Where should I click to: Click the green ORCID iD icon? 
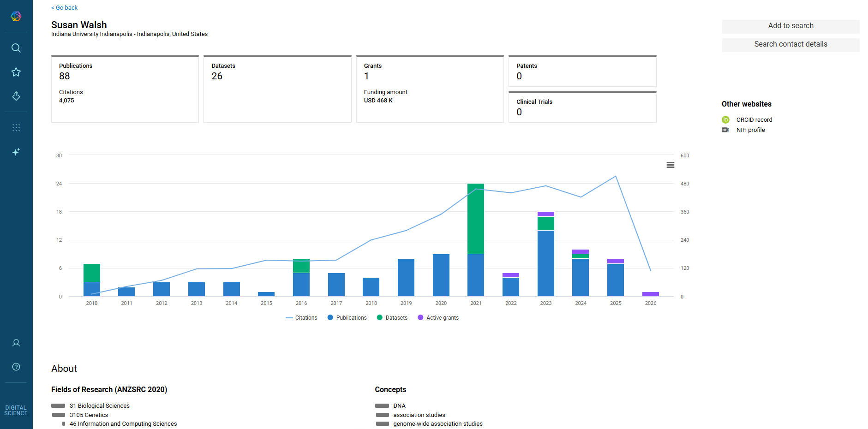tap(726, 119)
